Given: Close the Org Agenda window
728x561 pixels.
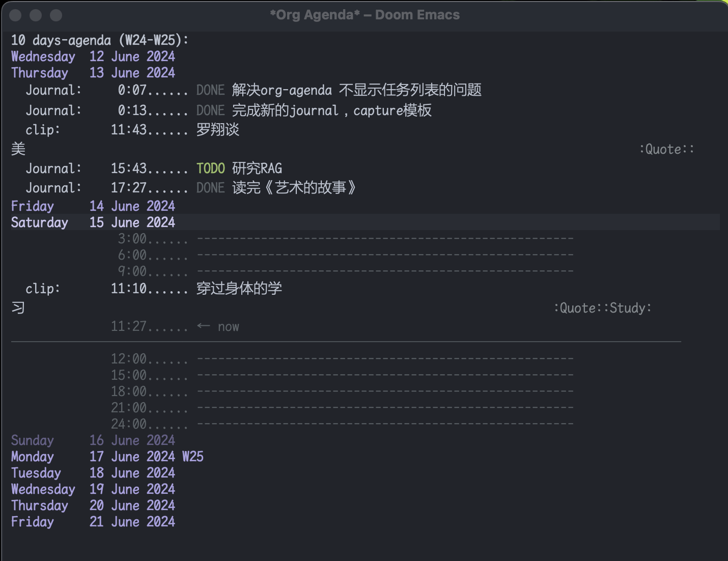Looking at the screenshot, I should (16, 15).
